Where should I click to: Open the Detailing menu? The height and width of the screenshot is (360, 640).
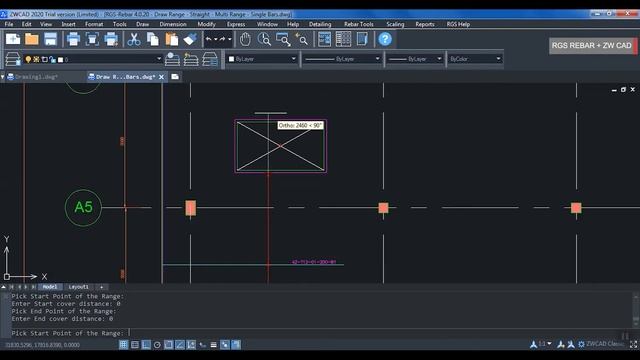(x=320, y=24)
